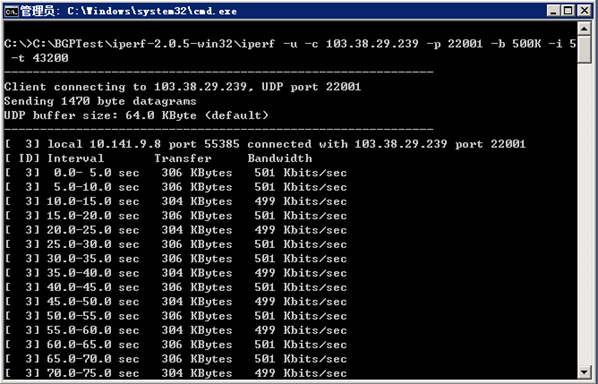Image resolution: width=598 pixels, height=384 pixels.
Task: Click the '30.0-35.0 sec' row
Action: click(x=176, y=259)
